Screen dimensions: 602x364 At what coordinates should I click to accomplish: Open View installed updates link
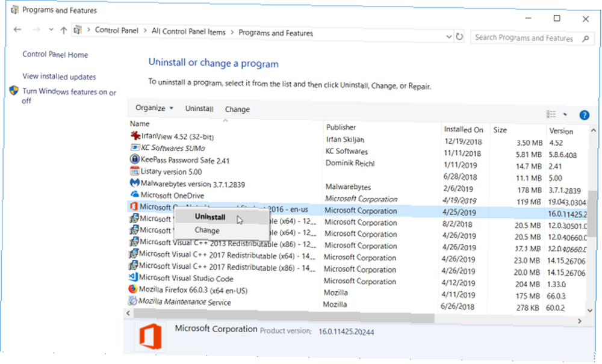point(59,76)
